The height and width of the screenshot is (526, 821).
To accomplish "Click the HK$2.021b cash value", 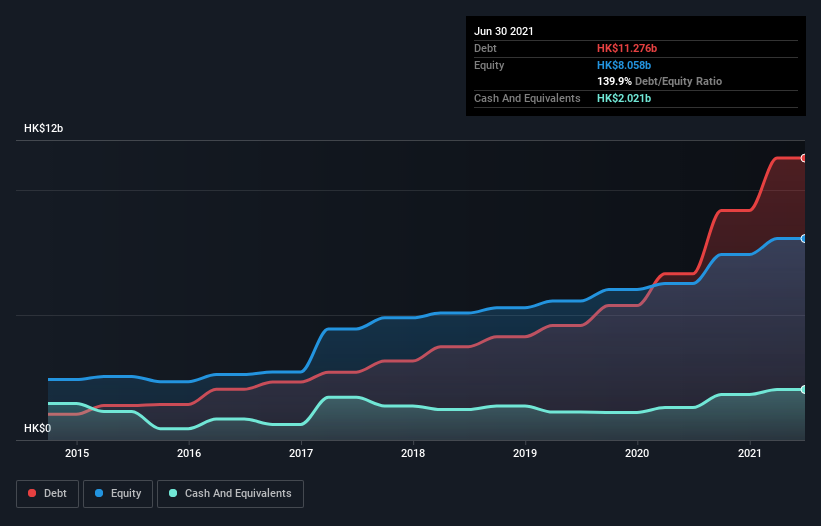I will (x=624, y=98).
